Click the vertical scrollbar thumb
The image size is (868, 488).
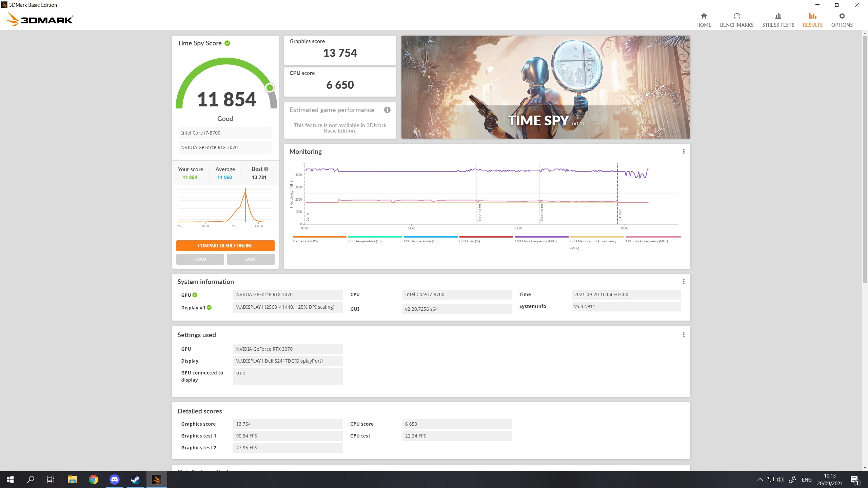click(865, 159)
